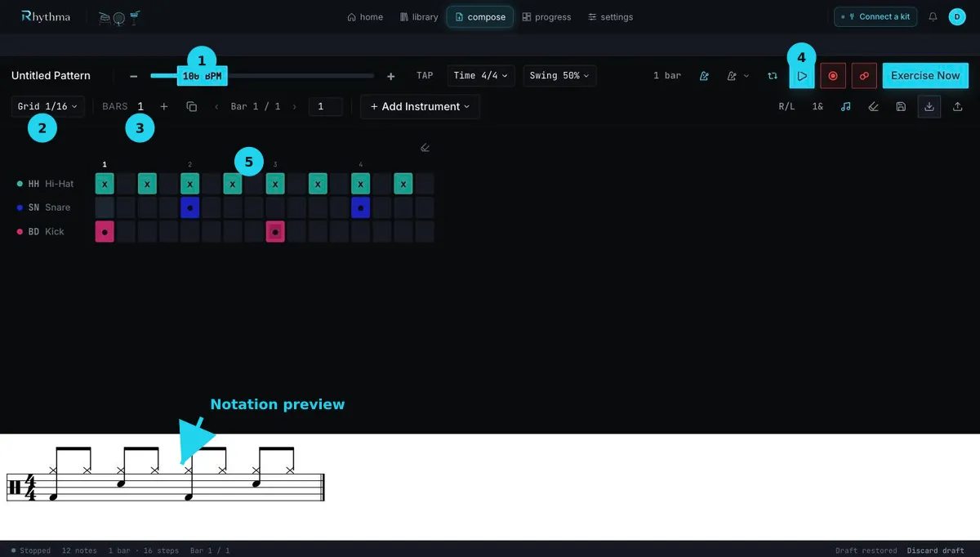Open the Time 4/4 dropdown
This screenshot has height=557, width=980.
click(x=481, y=76)
